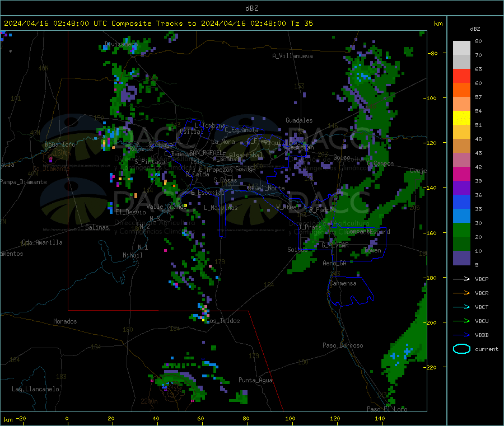Select the purple 36-39 dBZ swatch
The image size is (504, 426).
461,188
